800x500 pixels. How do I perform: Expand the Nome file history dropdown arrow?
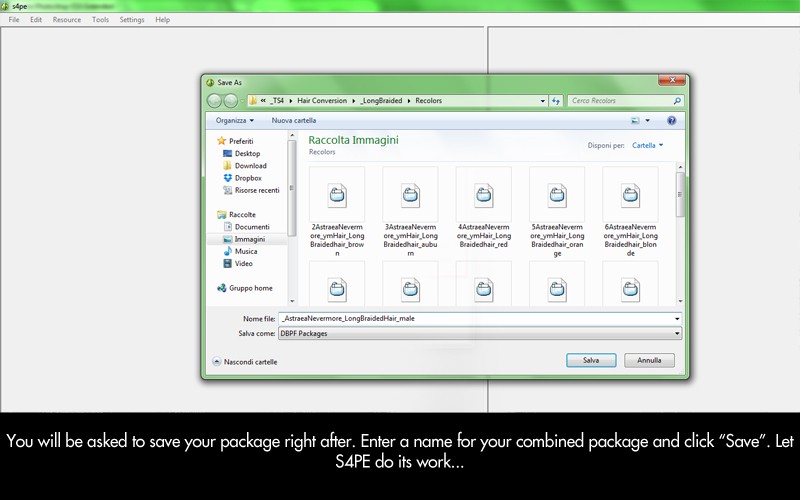pos(677,319)
